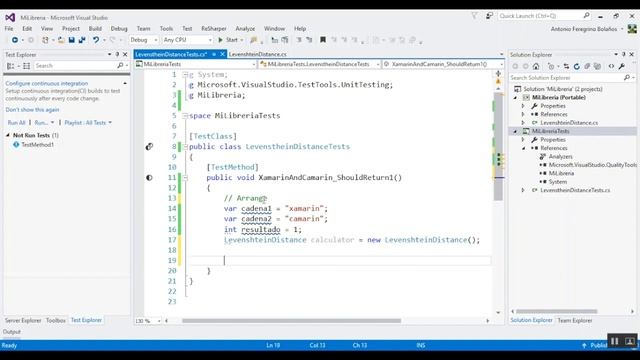This screenshot has height=360, width=640.
Task: Click the Collapse All icon in Solution Explorer
Action: tap(587, 66)
